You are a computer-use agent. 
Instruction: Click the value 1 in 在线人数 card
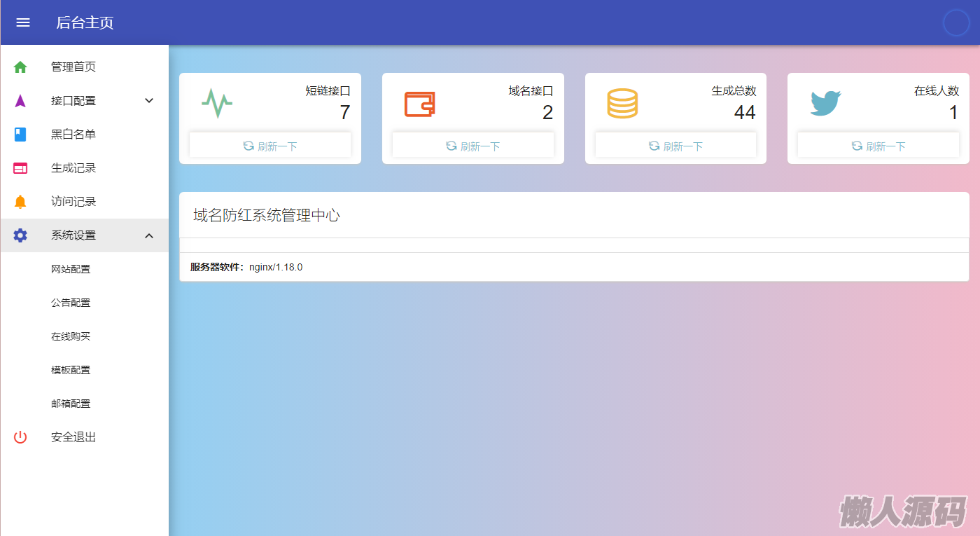953,112
